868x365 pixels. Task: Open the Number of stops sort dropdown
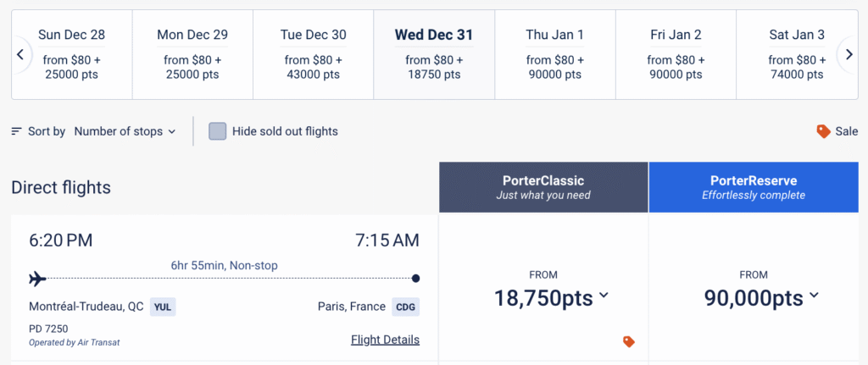[125, 131]
